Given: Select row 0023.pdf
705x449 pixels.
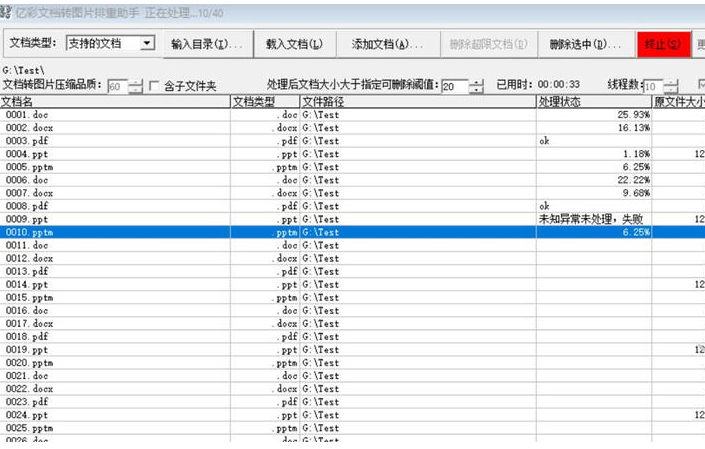Looking at the screenshot, I should (x=352, y=402).
